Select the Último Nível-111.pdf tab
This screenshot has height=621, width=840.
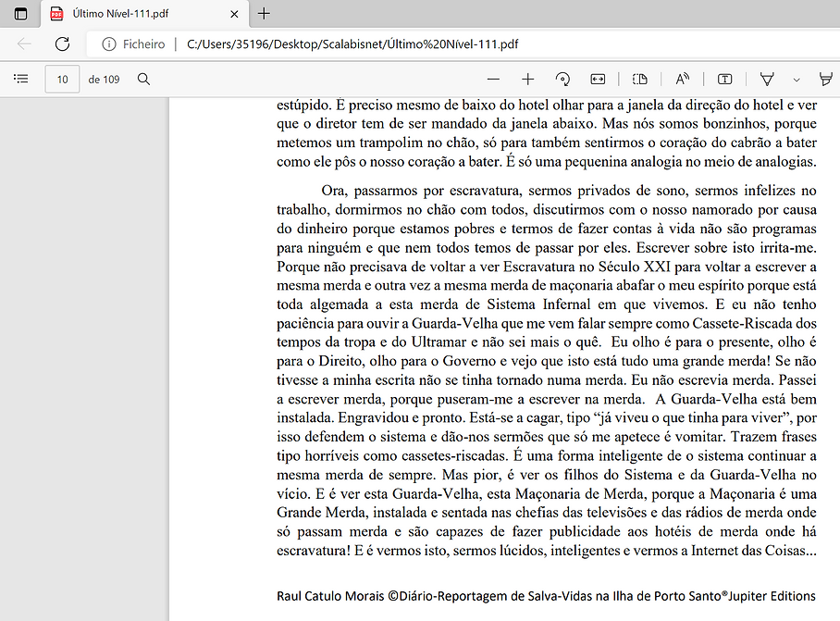click(144, 14)
